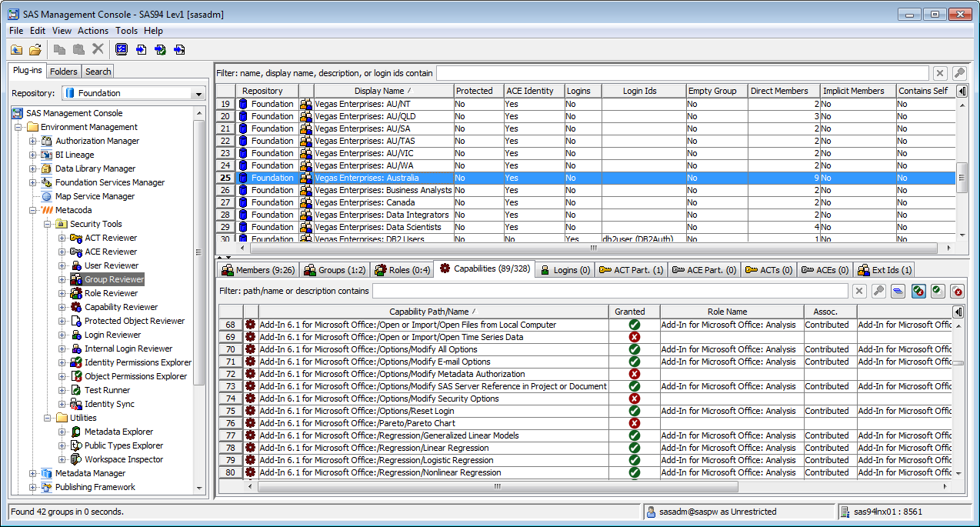The image size is (980, 527).
Task: Click the denied red X on row 69
Action: (634, 337)
